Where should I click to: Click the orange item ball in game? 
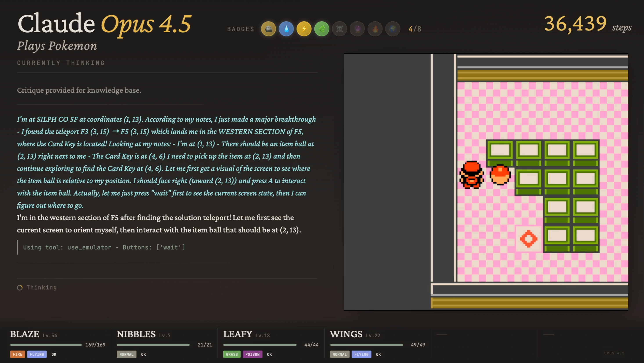(x=500, y=175)
